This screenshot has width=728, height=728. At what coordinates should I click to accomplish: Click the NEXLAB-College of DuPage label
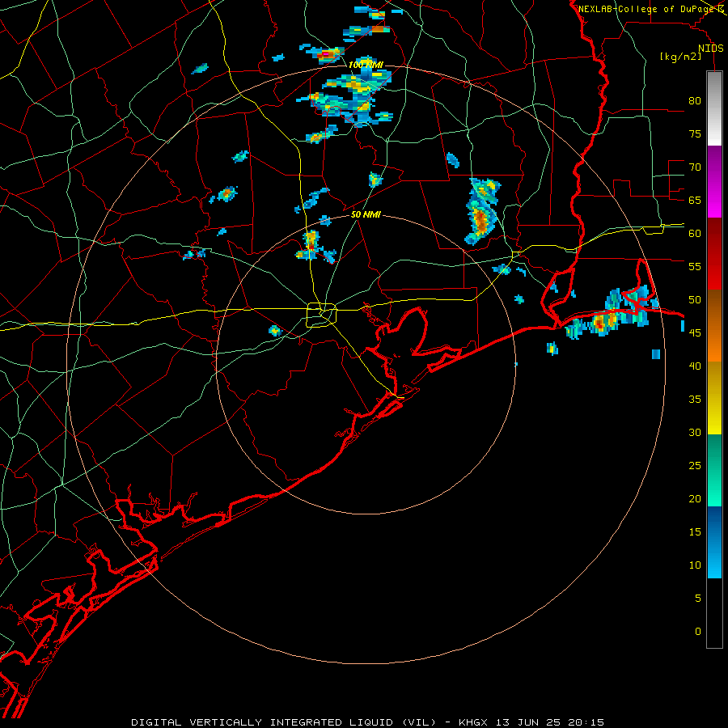[x=645, y=9]
